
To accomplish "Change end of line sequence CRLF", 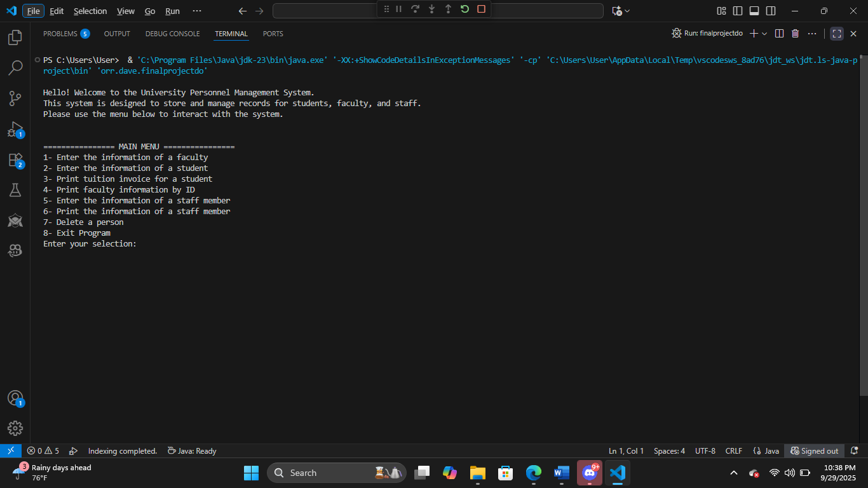I will (x=733, y=451).
